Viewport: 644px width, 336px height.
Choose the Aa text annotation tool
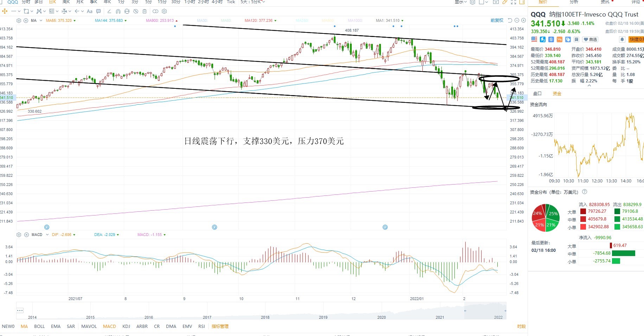[x=90, y=11]
